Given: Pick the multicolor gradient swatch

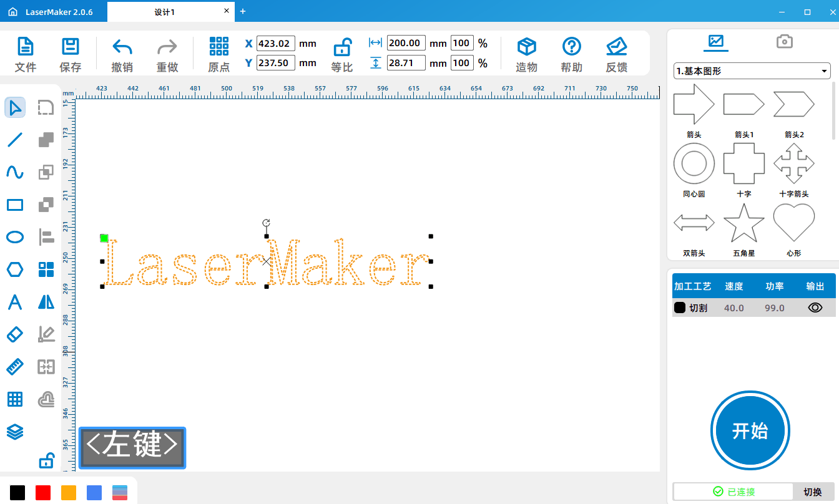Looking at the screenshot, I should (x=120, y=492).
